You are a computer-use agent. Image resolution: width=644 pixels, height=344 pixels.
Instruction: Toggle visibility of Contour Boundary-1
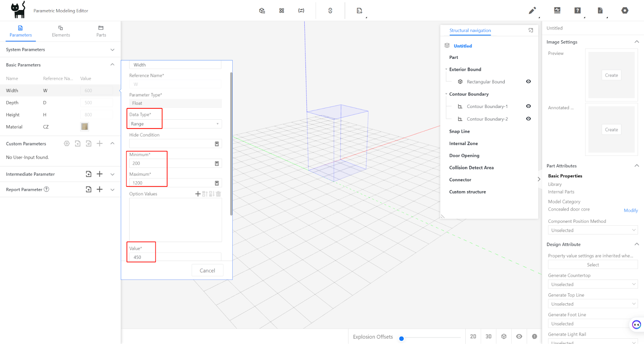(528, 106)
